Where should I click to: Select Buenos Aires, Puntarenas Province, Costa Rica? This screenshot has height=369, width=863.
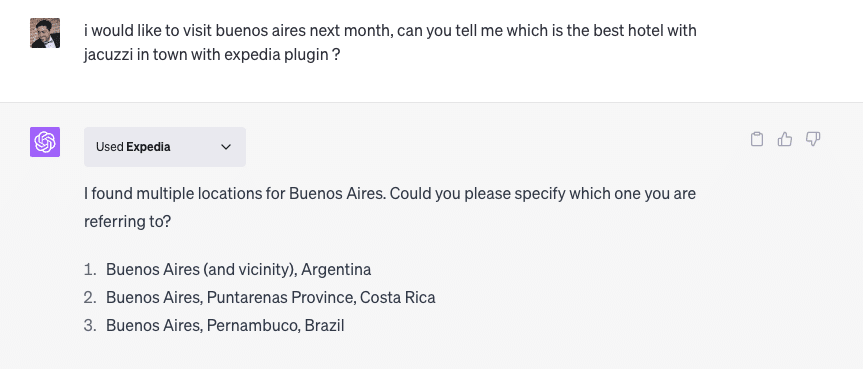(271, 297)
